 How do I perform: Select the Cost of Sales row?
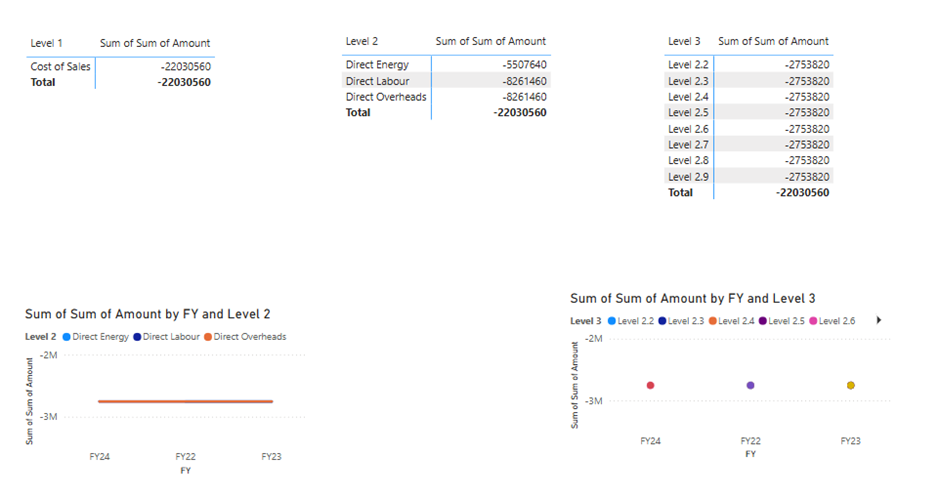[x=120, y=67]
